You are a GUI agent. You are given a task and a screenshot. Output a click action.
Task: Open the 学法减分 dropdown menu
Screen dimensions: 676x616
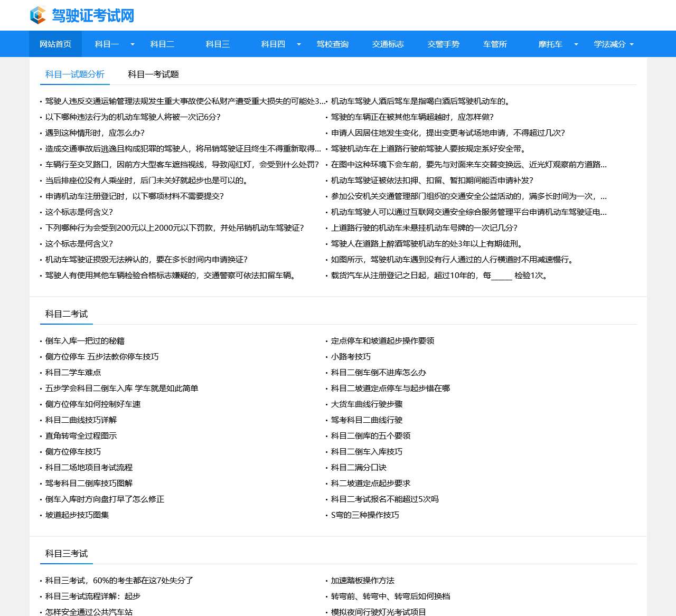614,44
